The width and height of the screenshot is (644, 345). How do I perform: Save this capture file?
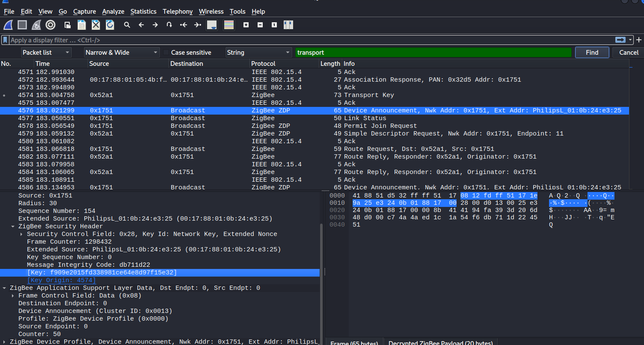click(x=81, y=25)
